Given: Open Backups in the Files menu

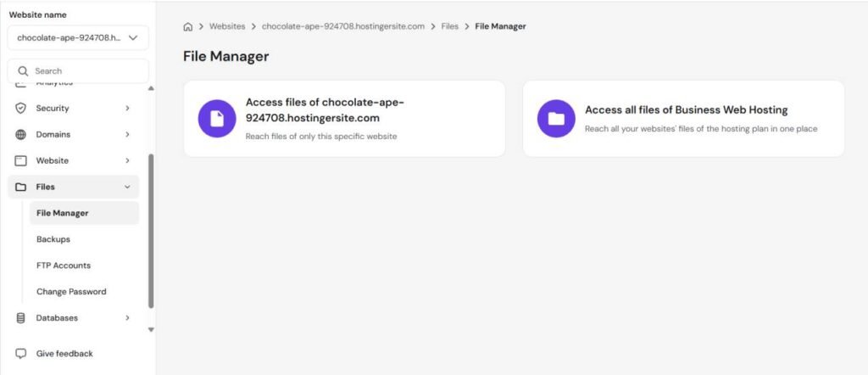Looking at the screenshot, I should [x=53, y=240].
